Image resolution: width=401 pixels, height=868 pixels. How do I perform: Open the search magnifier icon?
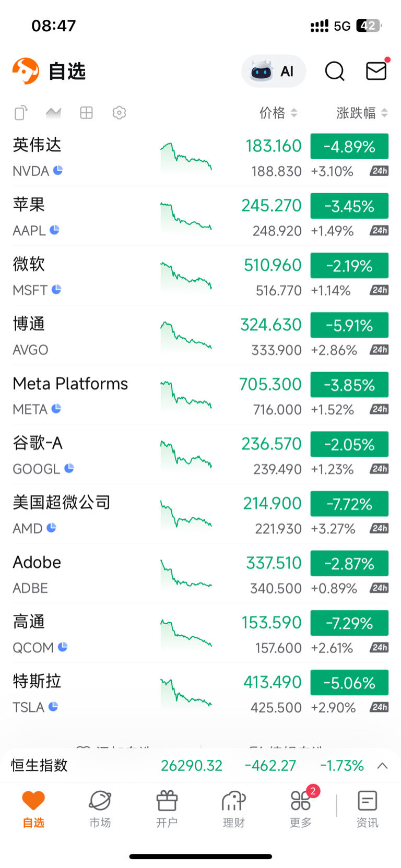(335, 71)
